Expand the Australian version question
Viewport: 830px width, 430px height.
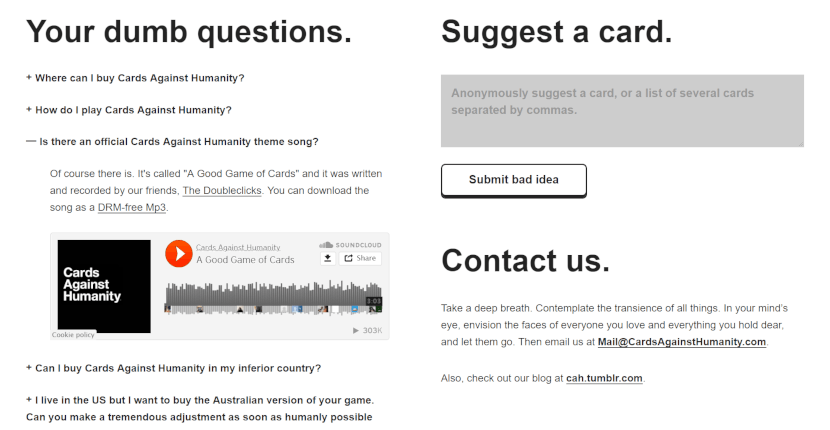pyautogui.click(x=200, y=409)
